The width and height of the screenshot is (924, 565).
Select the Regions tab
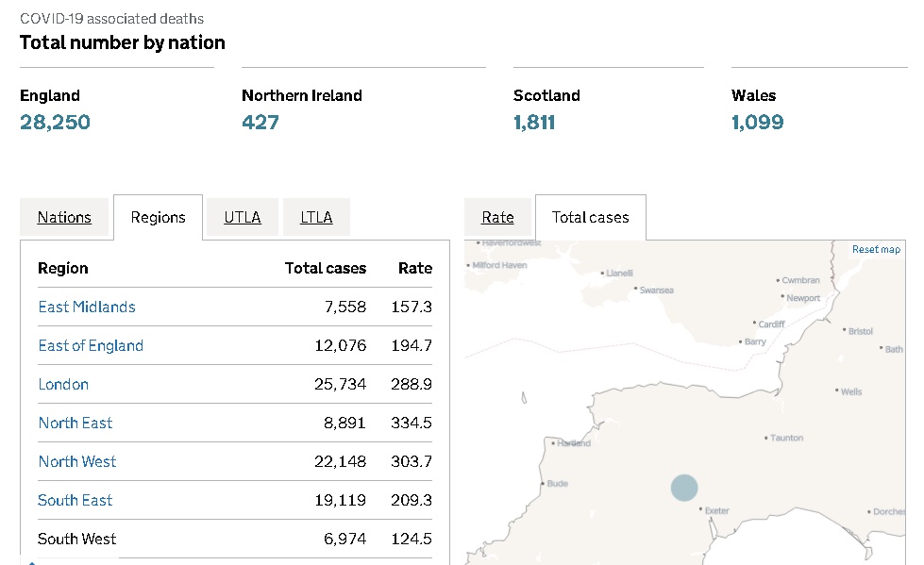[158, 217]
